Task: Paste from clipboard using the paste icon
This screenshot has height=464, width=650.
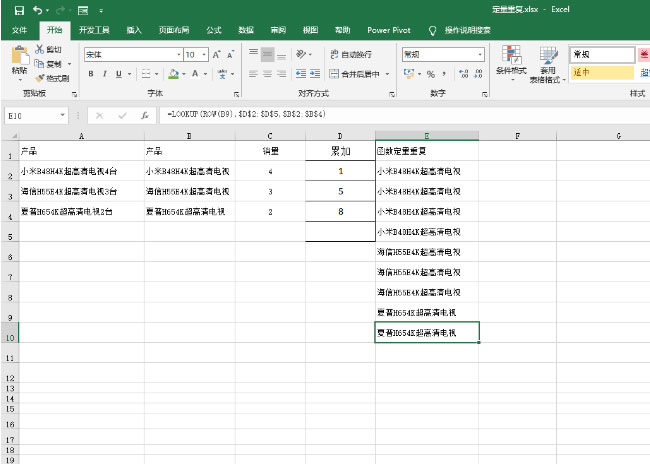Action: coord(19,56)
